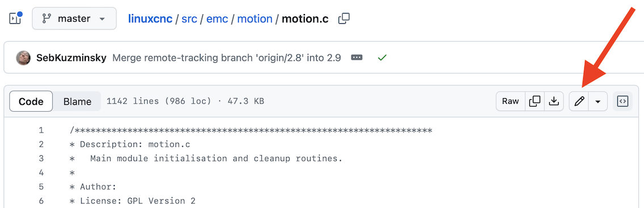The height and width of the screenshot is (208, 644).
Task: View the green check status details
Action: (382, 58)
